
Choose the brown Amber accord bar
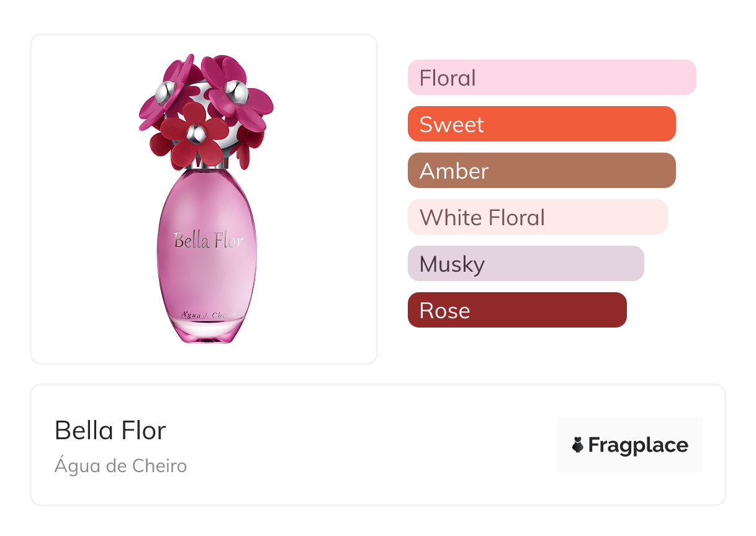(541, 171)
